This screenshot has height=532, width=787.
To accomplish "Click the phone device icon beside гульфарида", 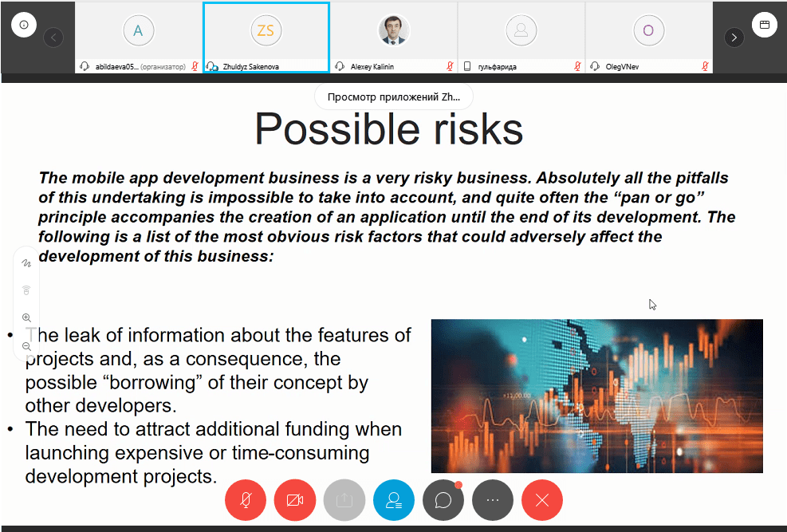I will coord(467,66).
